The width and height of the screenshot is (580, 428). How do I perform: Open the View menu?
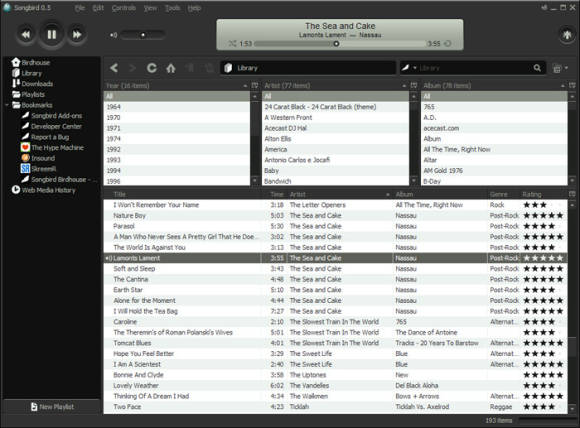(150, 8)
